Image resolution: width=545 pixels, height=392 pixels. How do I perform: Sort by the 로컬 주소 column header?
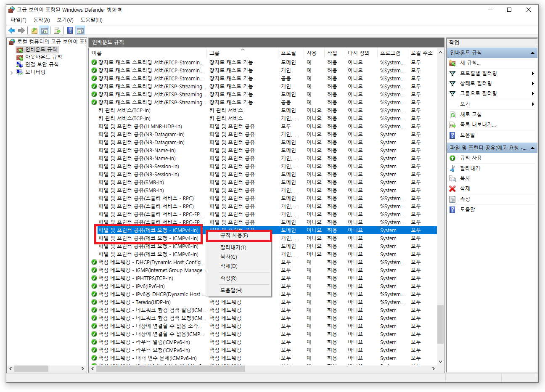pyautogui.click(x=422, y=53)
